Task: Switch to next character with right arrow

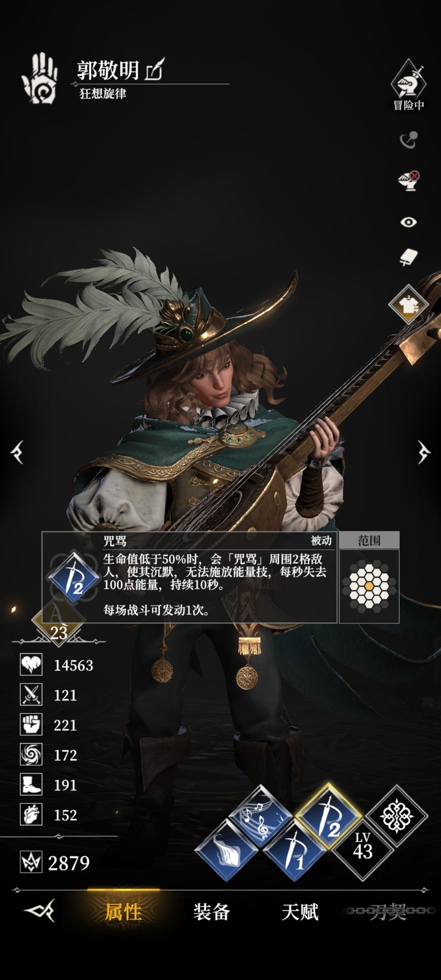Action: [x=423, y=452]
